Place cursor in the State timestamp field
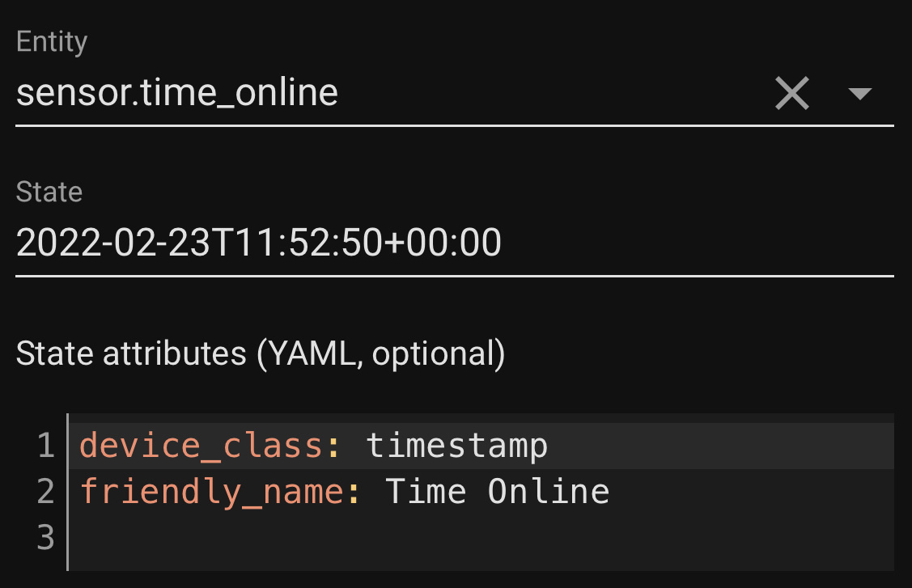This screenshot has height=588, width=912. pyautogui.click(x=259, y=242)
